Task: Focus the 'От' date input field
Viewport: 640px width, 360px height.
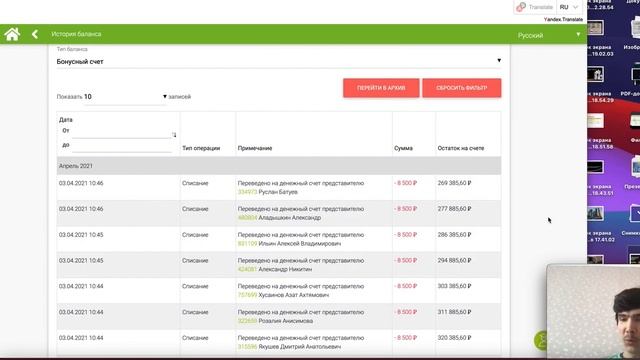Action: [122, 132]
